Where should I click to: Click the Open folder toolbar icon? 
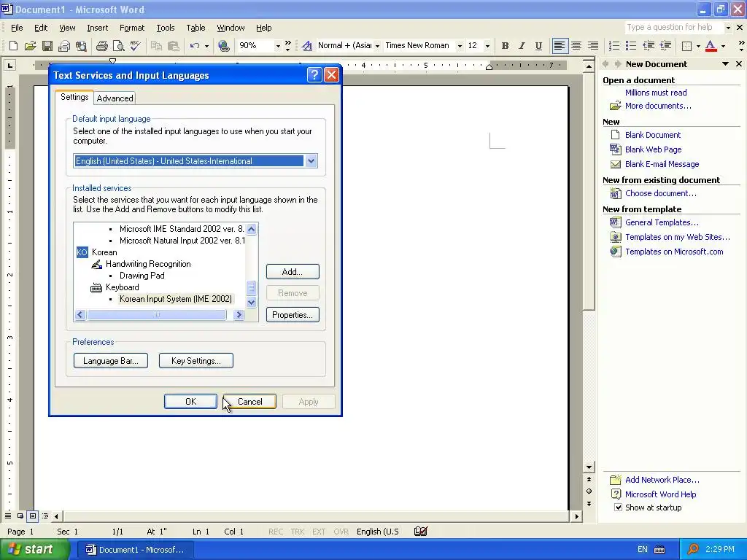[31, 46]
